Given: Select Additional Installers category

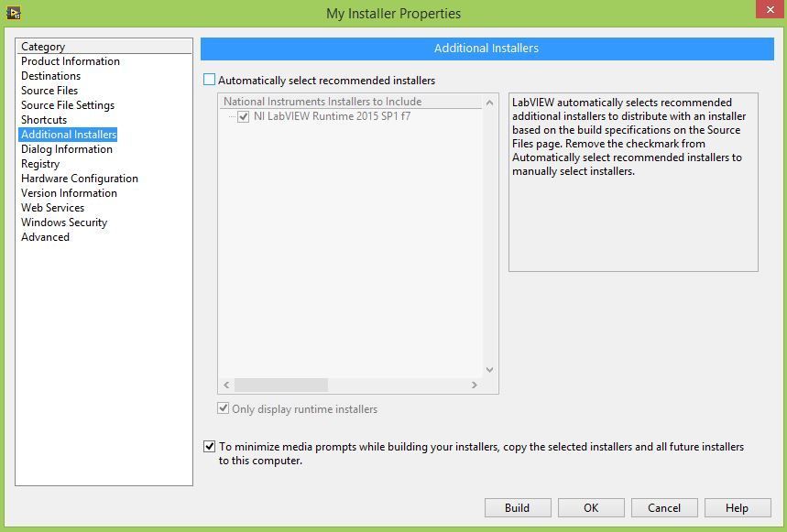Looking at the screenshot, I should 69,135.
